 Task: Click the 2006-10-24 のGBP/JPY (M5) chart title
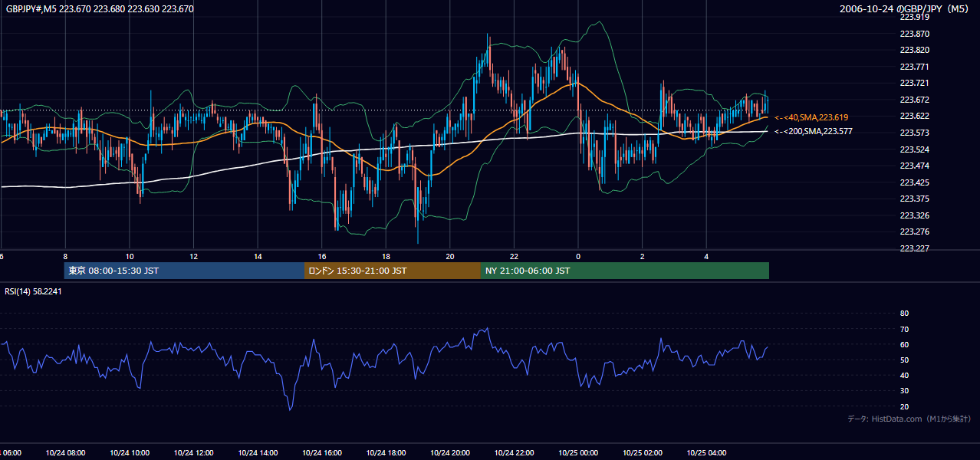coord(904,9)
